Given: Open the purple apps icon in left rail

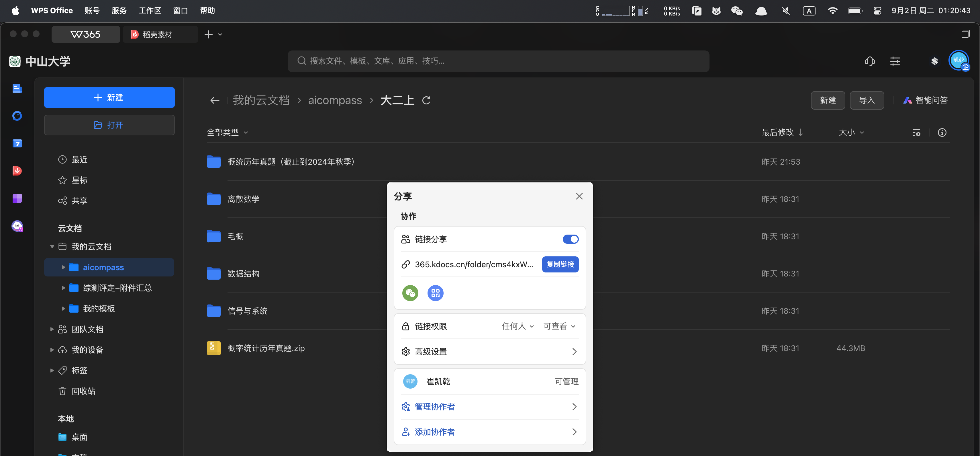Looking at the screenshot, I should [17, 198].
